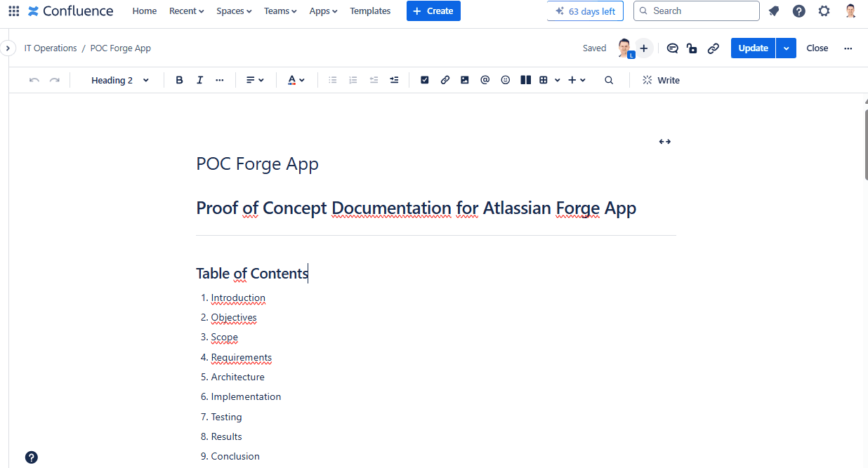Indent the current list item
The height and width of the screenshot is (468, 868).
click(x=394, y=80)
